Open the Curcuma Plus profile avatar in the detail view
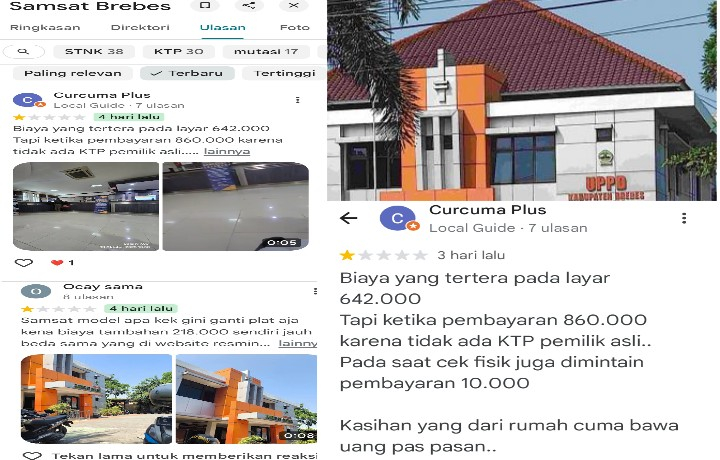This screenshot has width=720, height=460. click(x=398, y=218)
